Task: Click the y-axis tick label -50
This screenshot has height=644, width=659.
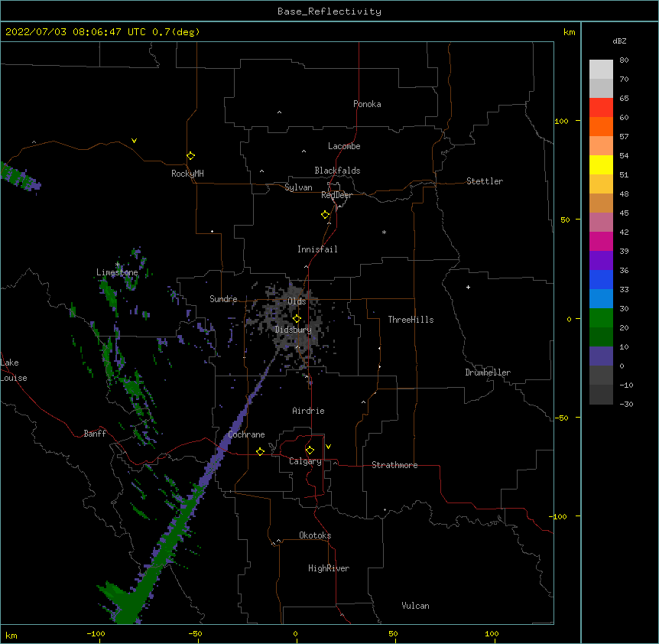Action: (562, 418)
